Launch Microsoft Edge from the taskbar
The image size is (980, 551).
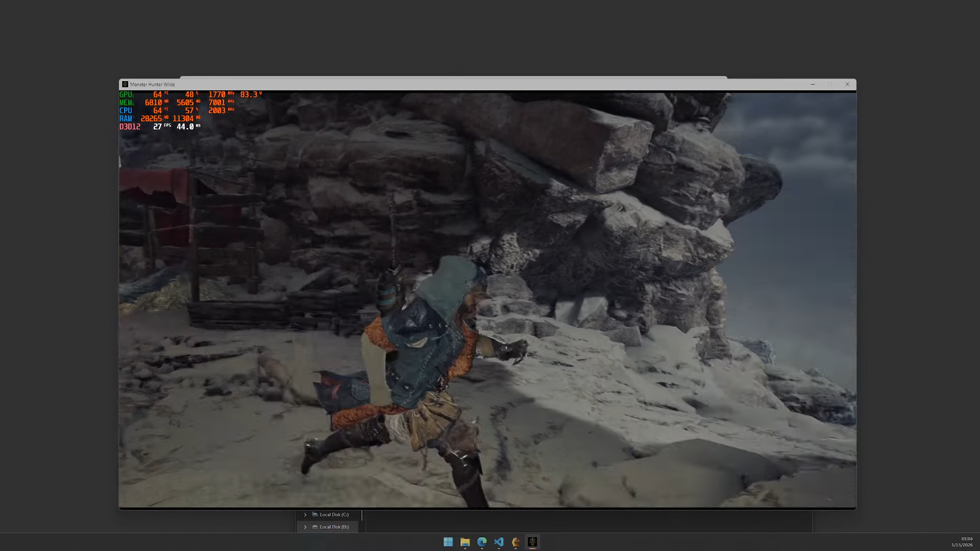[482, 542]
